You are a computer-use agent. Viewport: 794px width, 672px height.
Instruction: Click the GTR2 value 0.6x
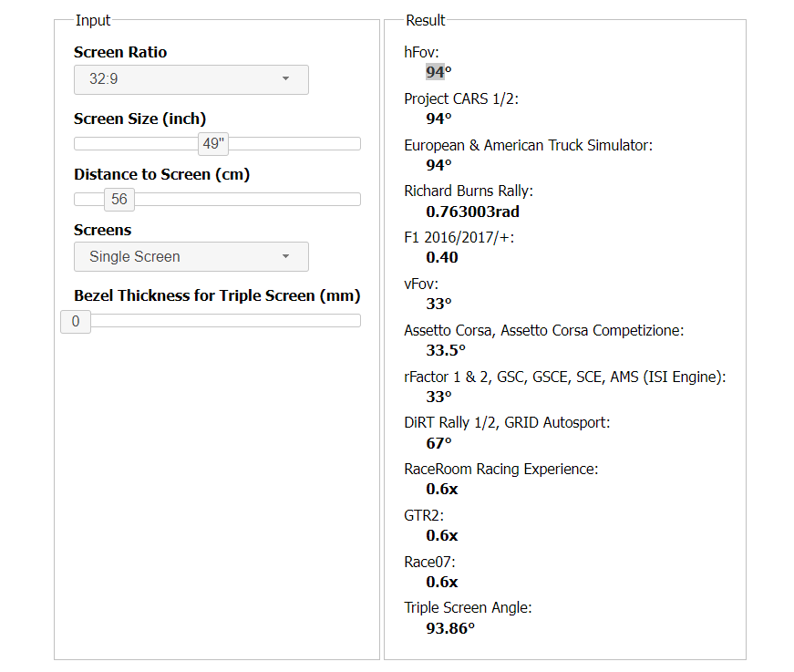coord(441,535)
